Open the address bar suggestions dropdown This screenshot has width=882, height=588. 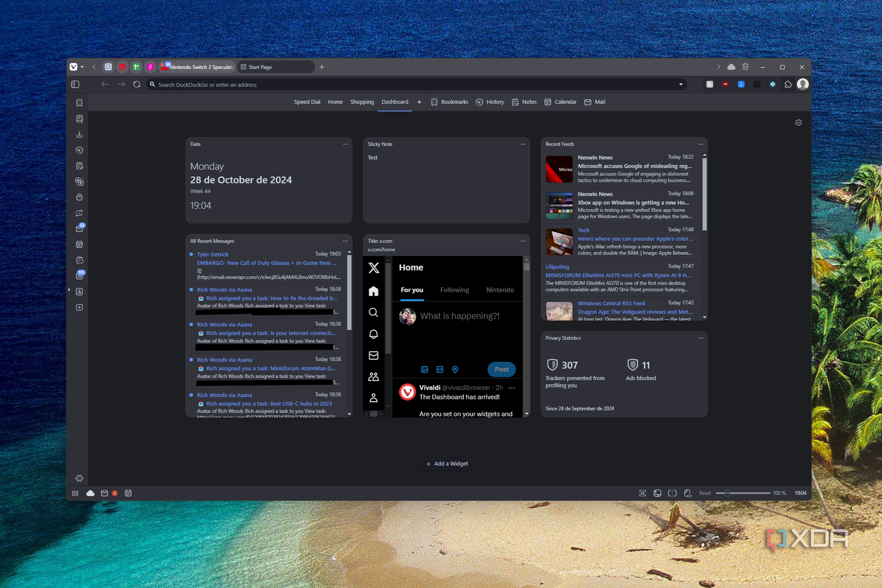(680, 84)
